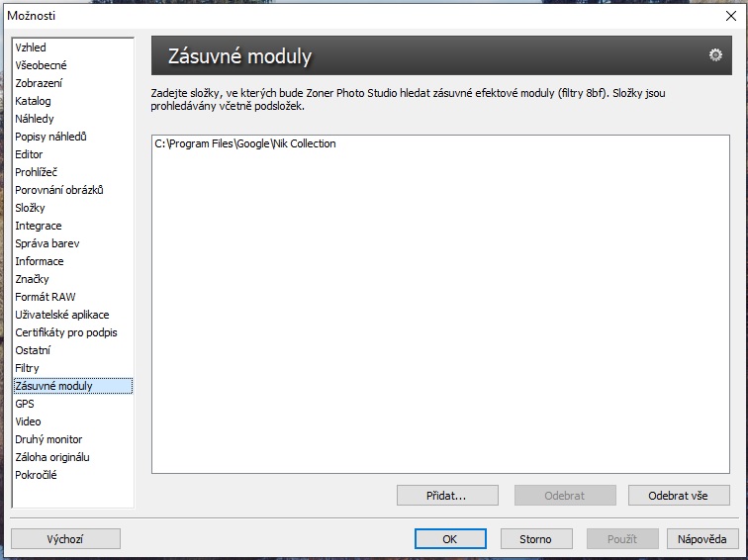Choose GPS in the options list
This screenshot has height=560, width=748.
pos(25,404)
